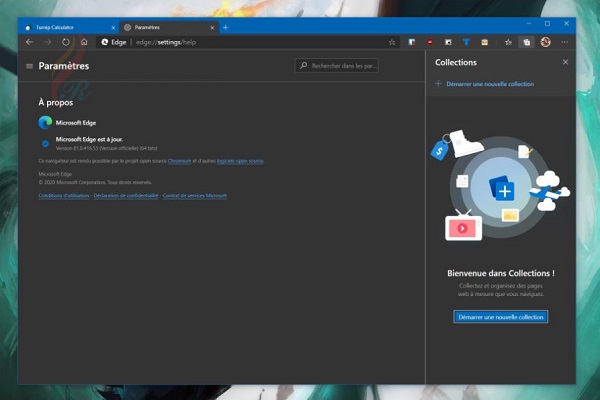Open the Déclaration de confidentialité link
The width and height of the screenshot is (600, 400).
coord(126,196)
